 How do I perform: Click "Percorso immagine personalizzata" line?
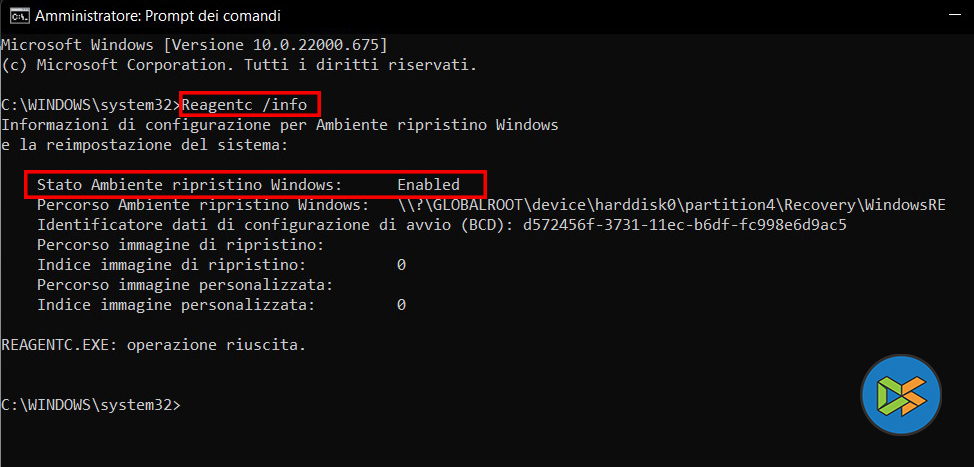point(184,285)
